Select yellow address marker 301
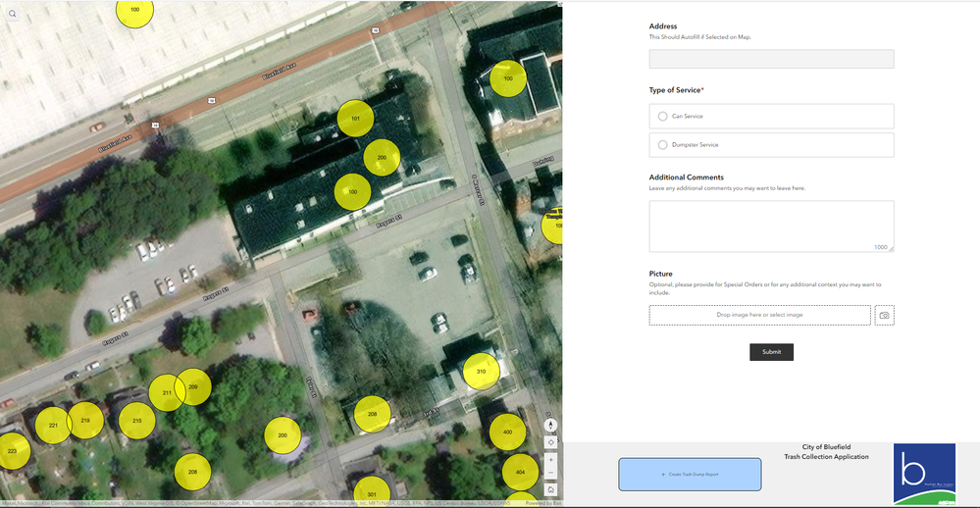 click(372, 492)
